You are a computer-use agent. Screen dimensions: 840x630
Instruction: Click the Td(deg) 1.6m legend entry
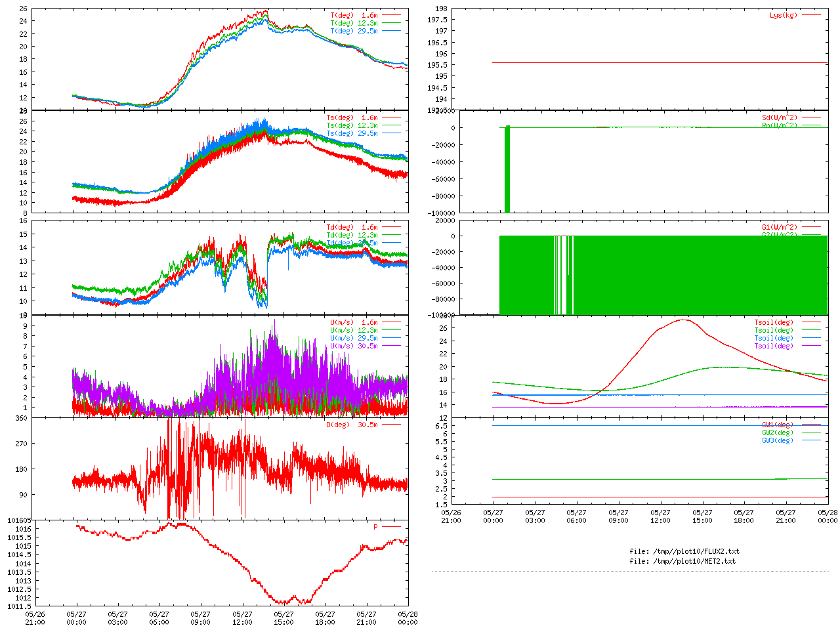click(352, 227)
